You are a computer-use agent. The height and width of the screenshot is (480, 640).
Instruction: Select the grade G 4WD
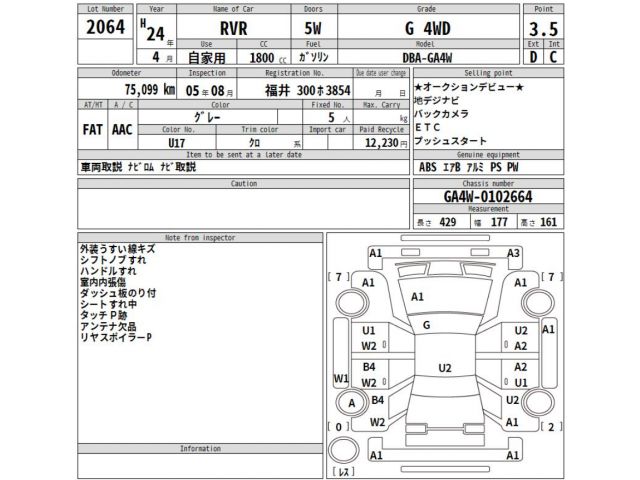(x=428, y=29)
